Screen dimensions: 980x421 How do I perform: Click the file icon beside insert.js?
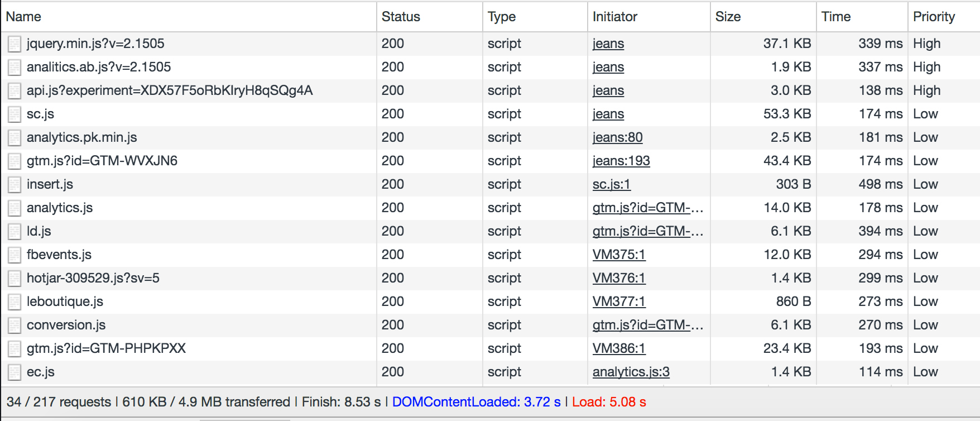tap(15, 185)
